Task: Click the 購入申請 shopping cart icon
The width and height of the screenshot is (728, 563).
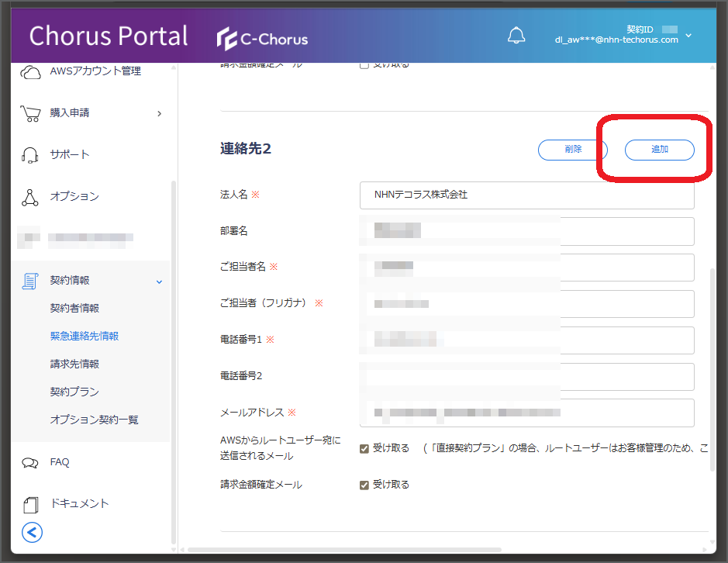Action: (x=31, y=113)
